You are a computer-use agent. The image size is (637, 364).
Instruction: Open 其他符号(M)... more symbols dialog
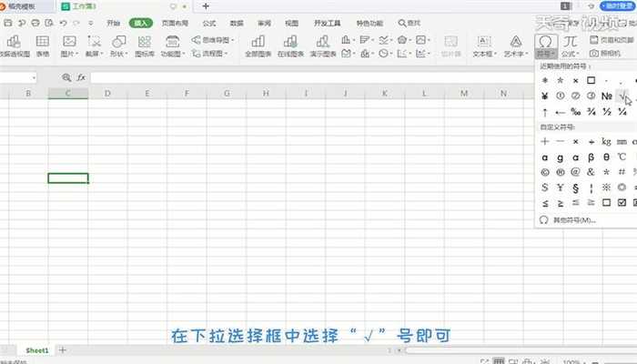pos(568,220)
